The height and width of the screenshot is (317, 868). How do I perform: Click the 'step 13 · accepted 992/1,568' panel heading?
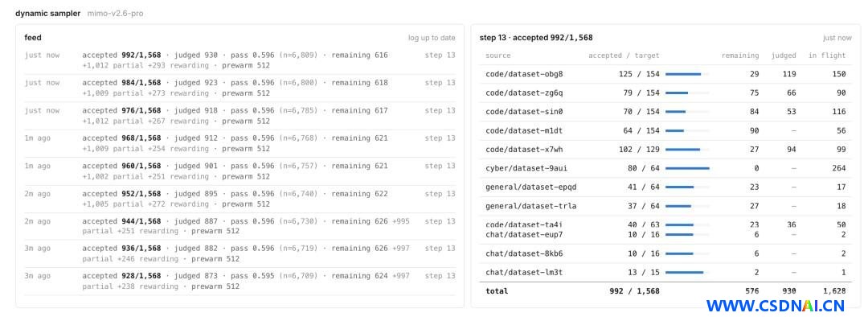[536, 38]
